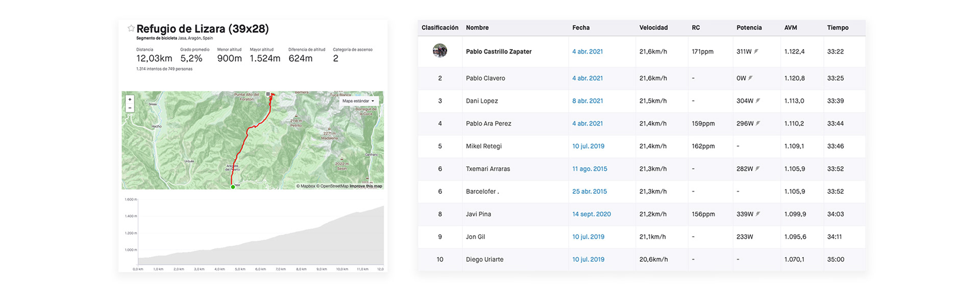
Task: Open Pablo Castrillo Zapater's 4 abr. 2021 activity
Action: click(x=587, y=52)
